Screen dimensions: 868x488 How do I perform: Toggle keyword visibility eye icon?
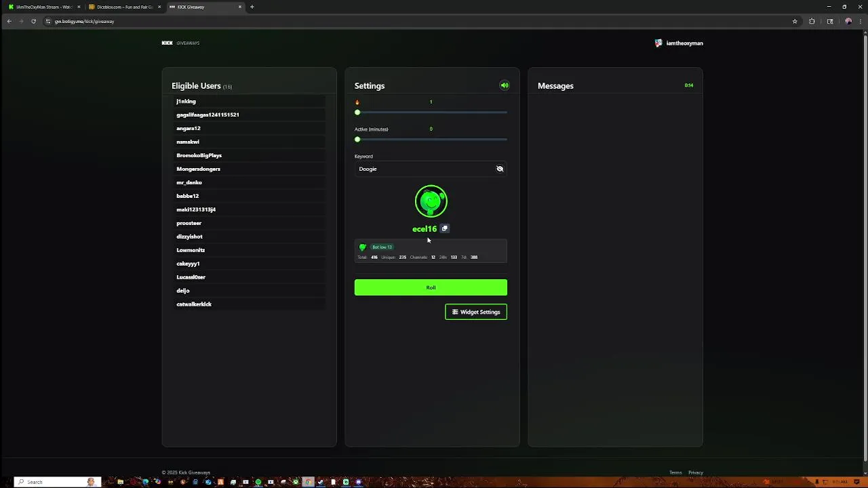point(500,169)
